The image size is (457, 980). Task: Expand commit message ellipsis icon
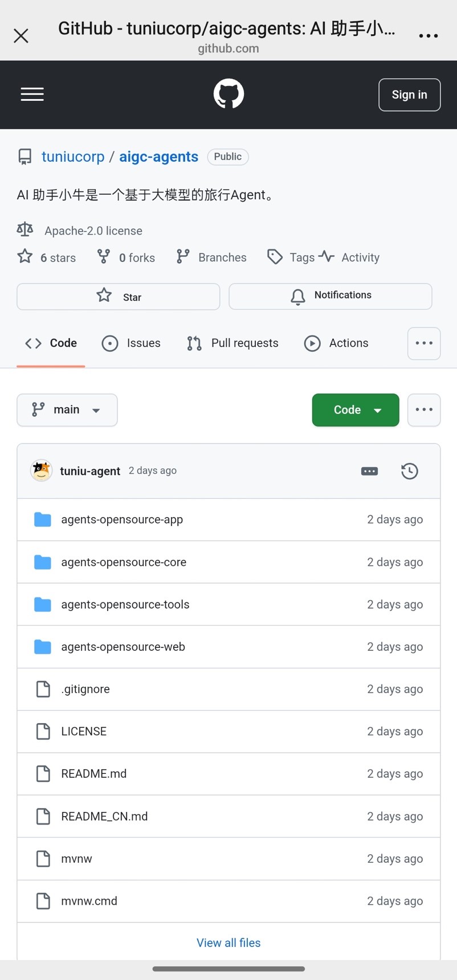tap(369, 471)
